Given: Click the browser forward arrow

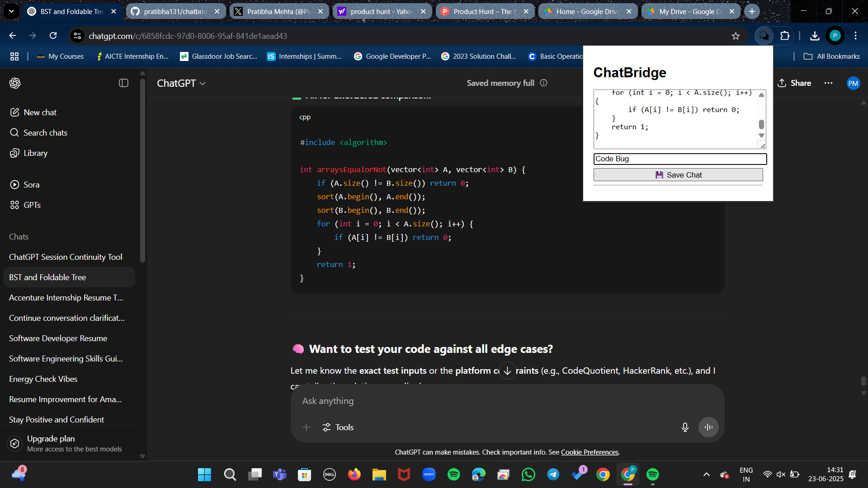Looking at the screenshot, I should click(33, 36).
